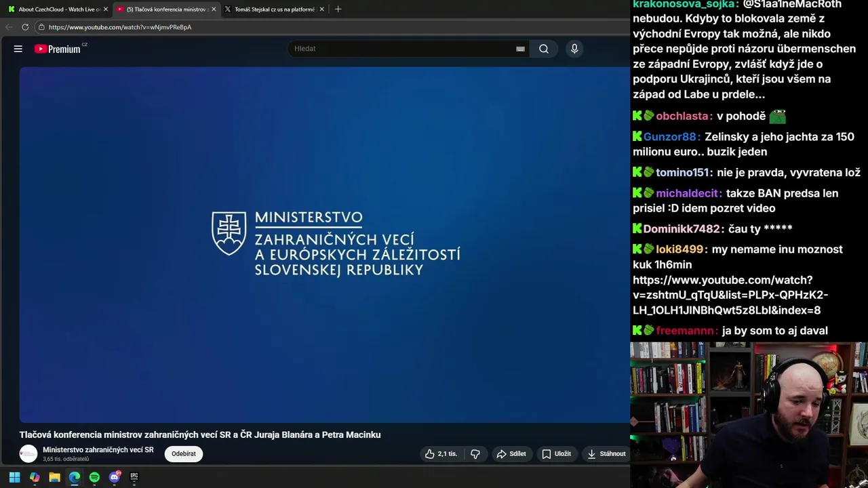
Task: Open the youtube.com link in loki8499's message
Action: click(x=730, y=296)
